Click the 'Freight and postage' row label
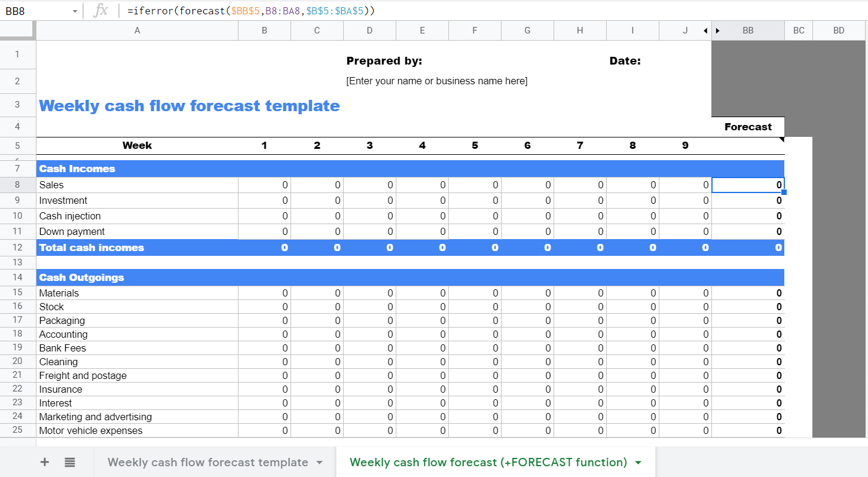The image size is (868, 477). click(x=82, y=375)
